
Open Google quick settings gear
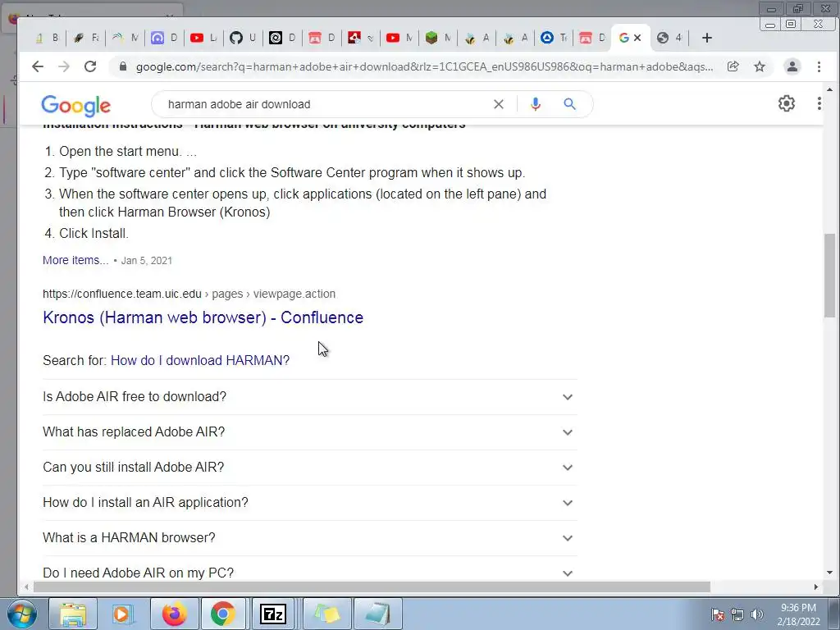(786, 103)
